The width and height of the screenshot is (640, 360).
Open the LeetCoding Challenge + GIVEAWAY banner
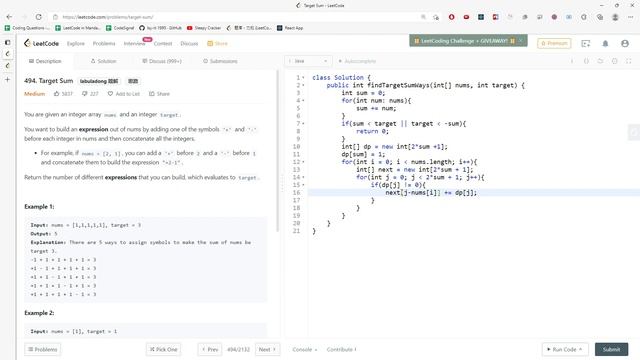tap(464, 41)
